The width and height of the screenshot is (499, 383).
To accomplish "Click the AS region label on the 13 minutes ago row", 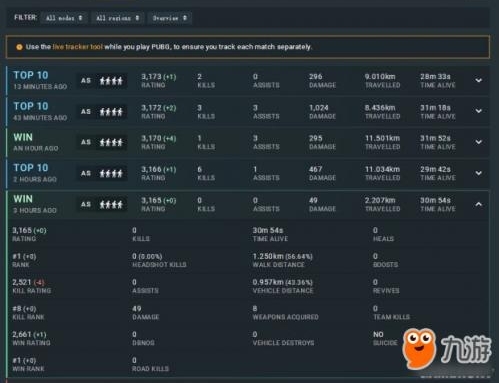I will tap(86, 81).
